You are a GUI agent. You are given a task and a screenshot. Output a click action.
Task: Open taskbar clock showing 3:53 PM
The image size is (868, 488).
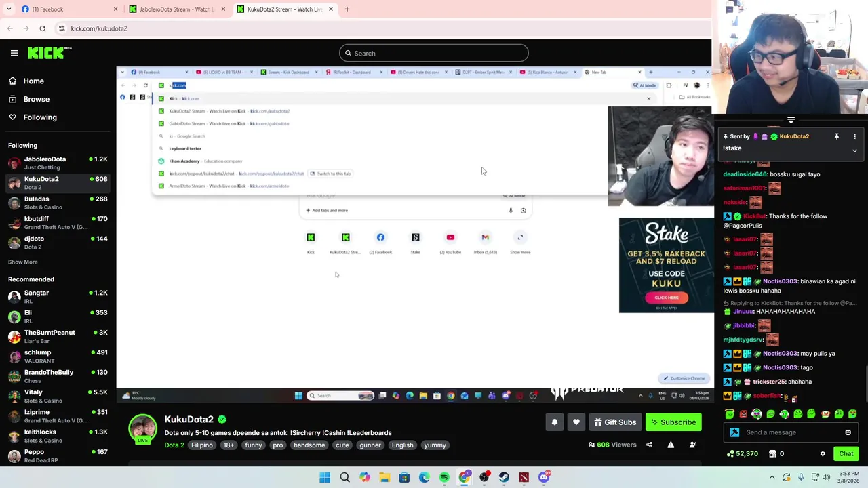(x=848, y=477)
